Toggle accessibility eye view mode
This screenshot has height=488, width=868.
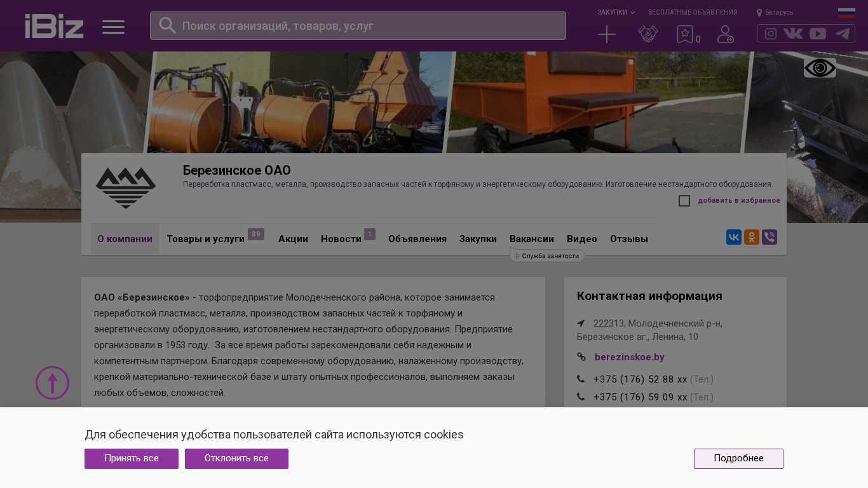pyautogui.click(x=820, y=68)
